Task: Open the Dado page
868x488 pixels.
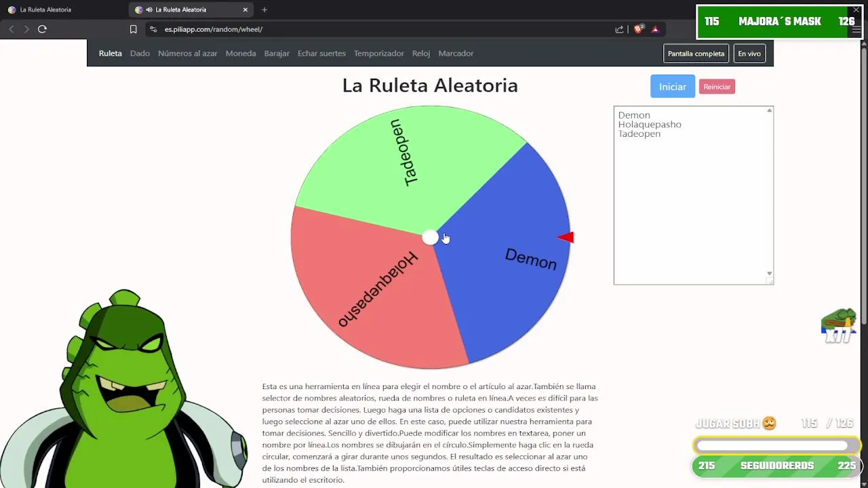Action: 140,54
